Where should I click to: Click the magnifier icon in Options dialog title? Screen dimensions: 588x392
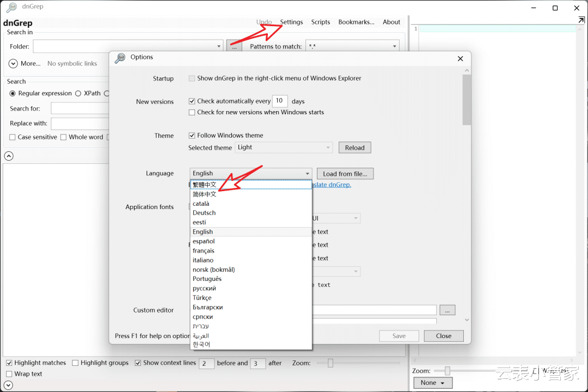coord(120,58)
